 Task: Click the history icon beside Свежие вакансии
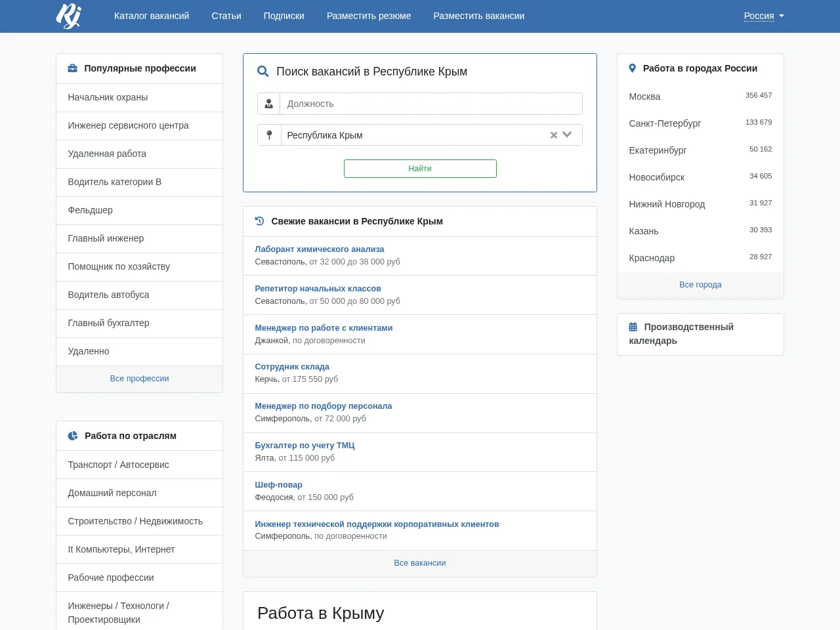[x=259, y=221]
